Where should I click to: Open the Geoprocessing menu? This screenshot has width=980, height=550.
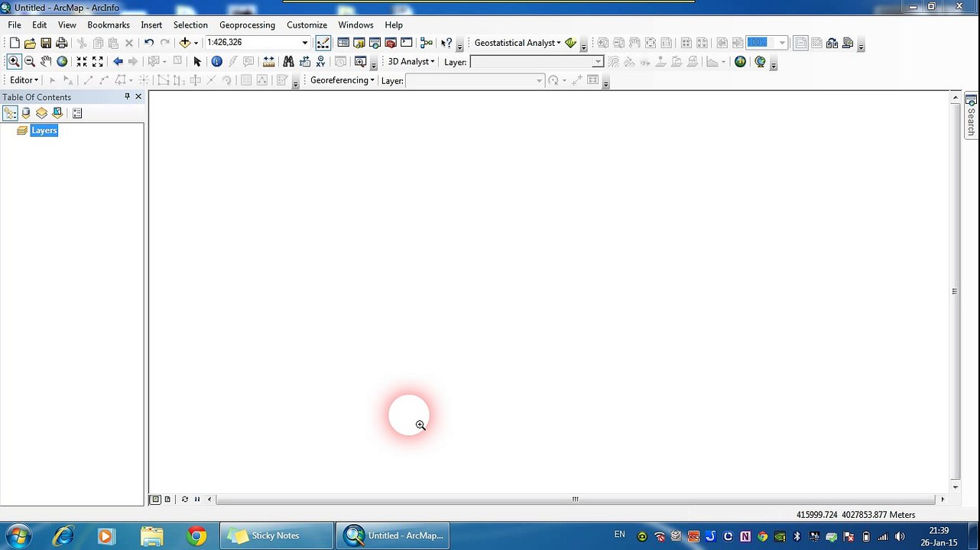(x=247, y=24)
